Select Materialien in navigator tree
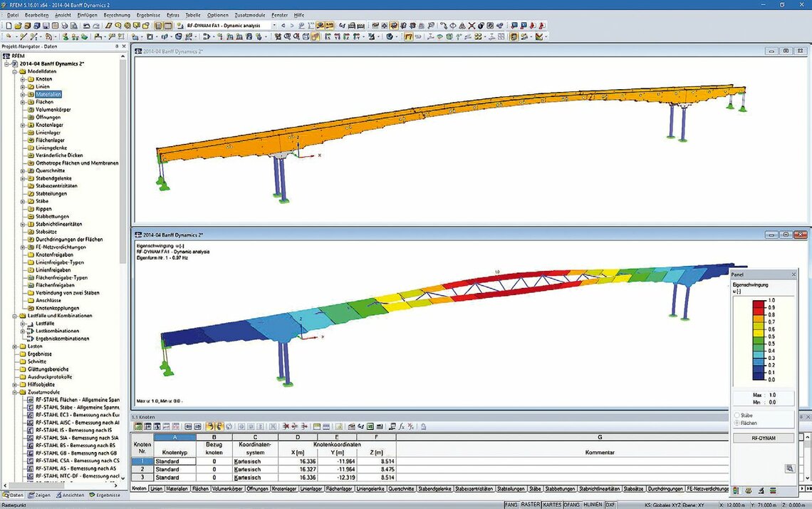 point(48,94)
